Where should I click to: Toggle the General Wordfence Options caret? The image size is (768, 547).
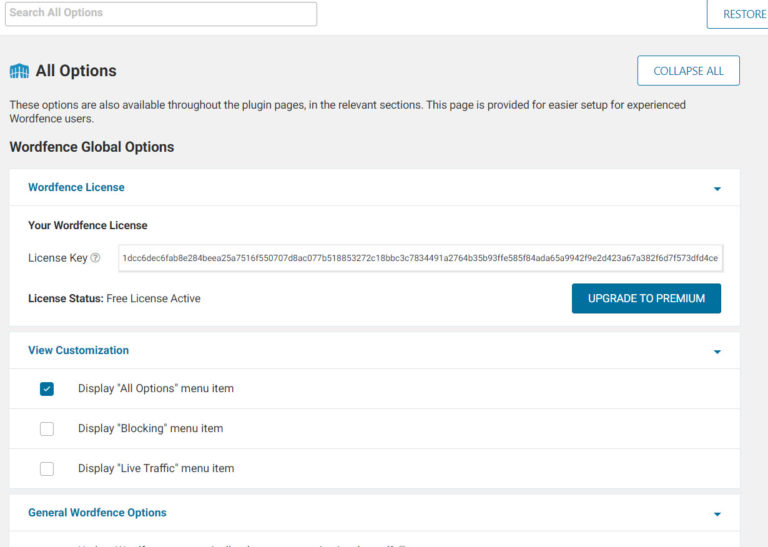pos(717,514)
